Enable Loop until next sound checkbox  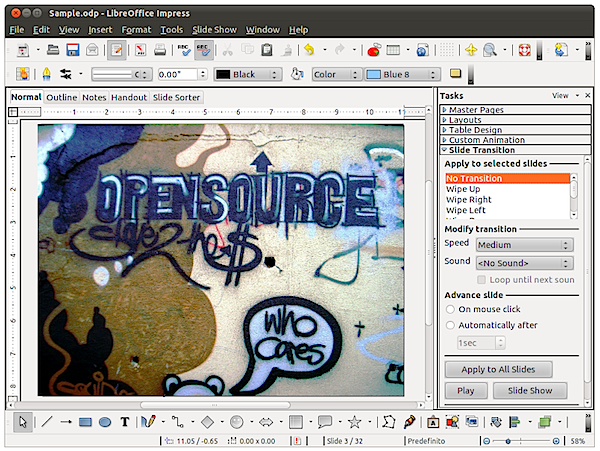[x=481, y=280]
